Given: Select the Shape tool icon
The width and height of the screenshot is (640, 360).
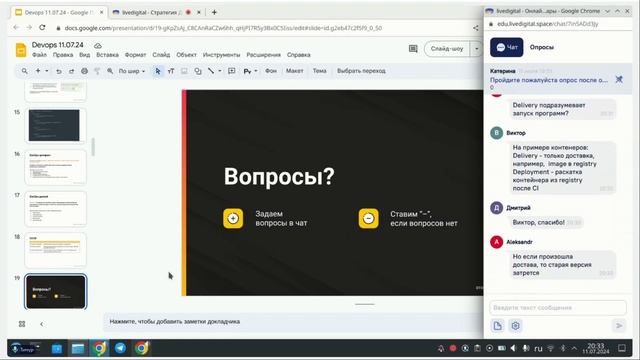Looking at the screenshot, I should tap(198, 71).
